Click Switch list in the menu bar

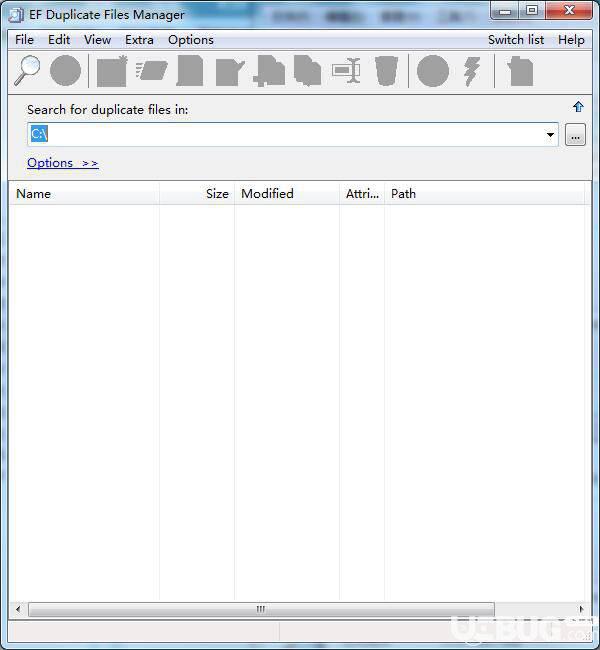516,40
